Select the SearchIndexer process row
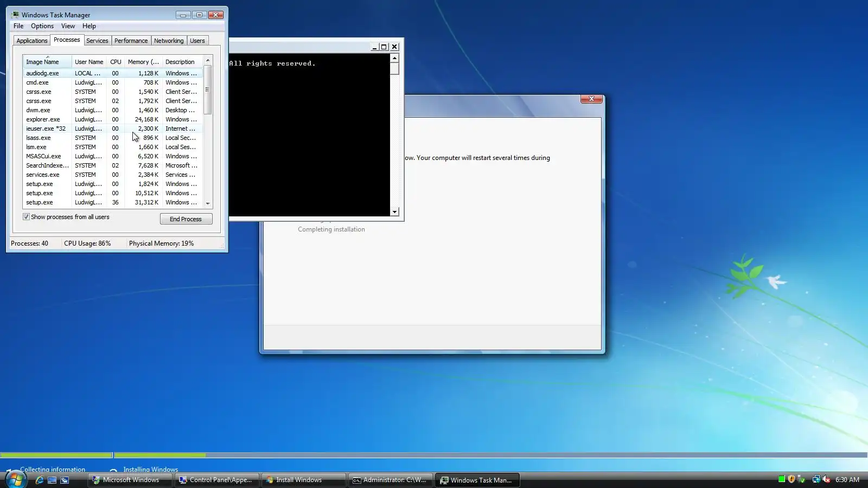868x488 pixels. pyautogui.click(x=113, y=165)
